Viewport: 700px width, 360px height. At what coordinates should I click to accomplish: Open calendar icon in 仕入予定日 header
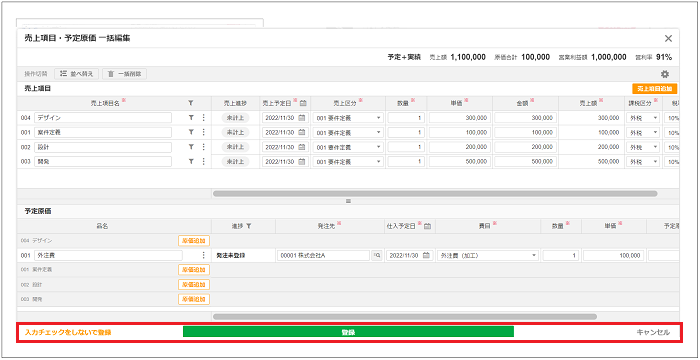coord(427,226)
